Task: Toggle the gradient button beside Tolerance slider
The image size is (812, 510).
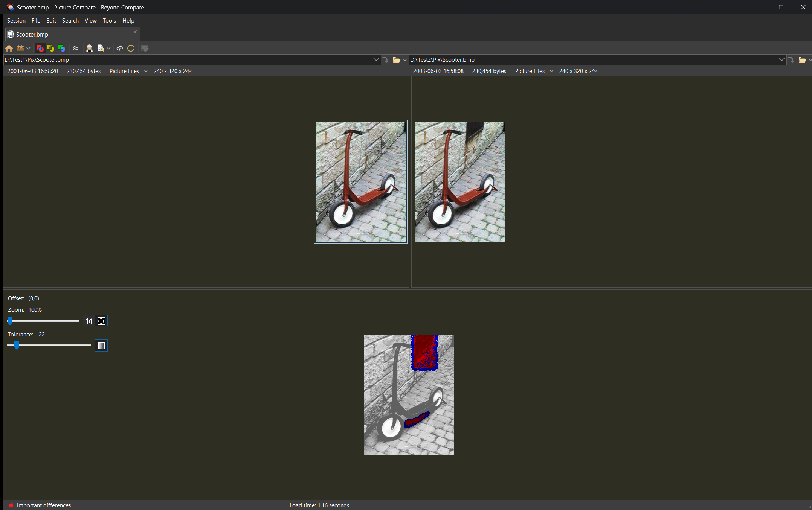Action: pos(101,346)
